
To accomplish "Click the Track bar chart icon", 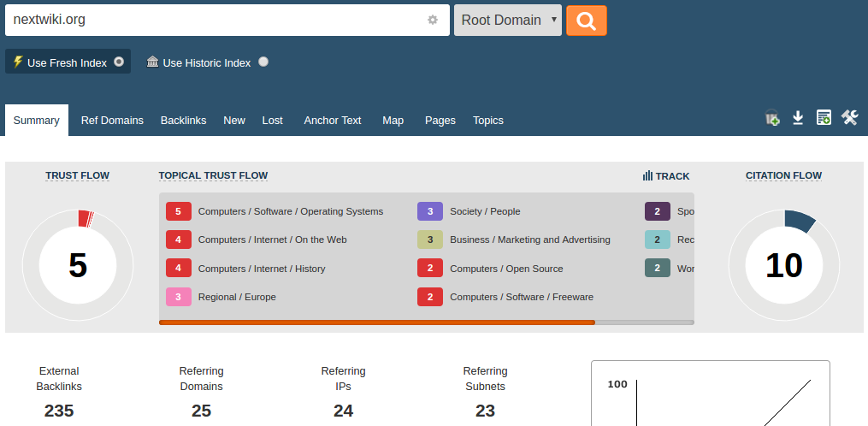I will [x=647, y=175].
